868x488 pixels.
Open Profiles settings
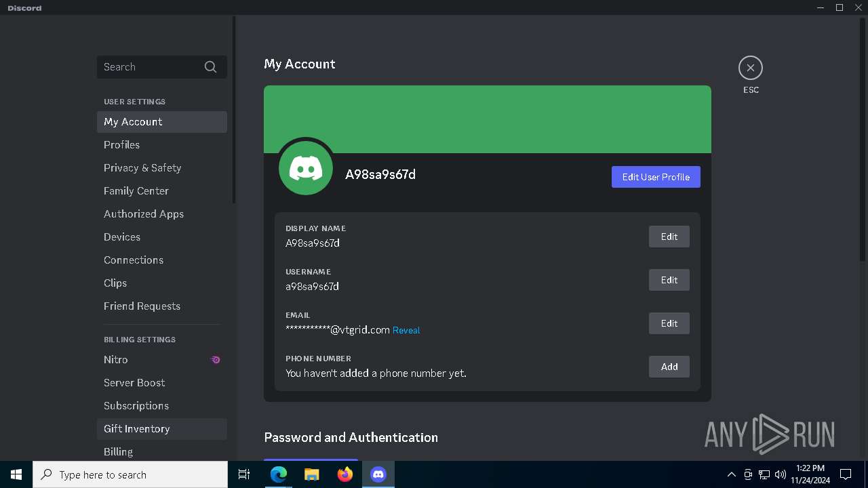coord(162,145)
